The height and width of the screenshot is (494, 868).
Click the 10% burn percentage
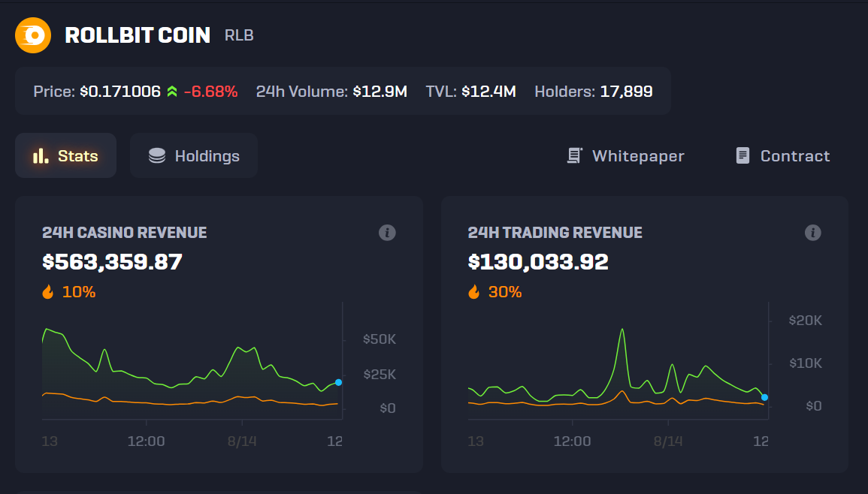(79, 292)
